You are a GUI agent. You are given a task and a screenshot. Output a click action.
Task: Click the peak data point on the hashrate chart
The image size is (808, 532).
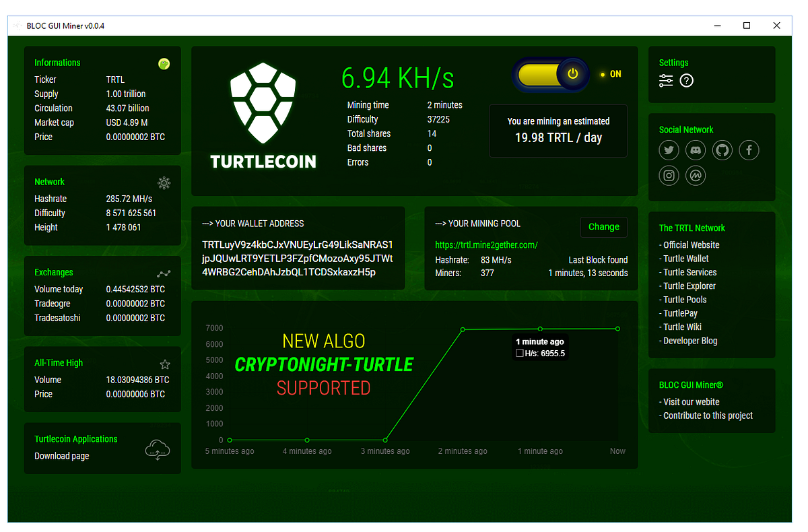[x=462, y=329]
